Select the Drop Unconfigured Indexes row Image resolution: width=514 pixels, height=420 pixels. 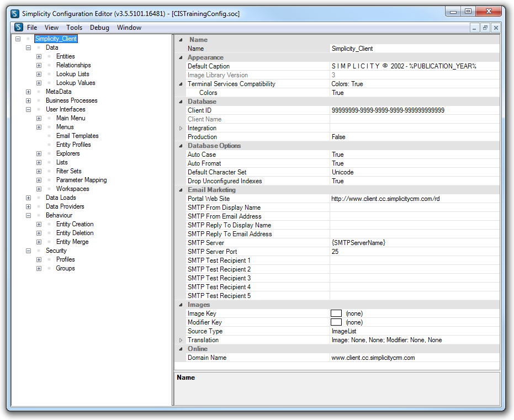(x=342, y=181)
